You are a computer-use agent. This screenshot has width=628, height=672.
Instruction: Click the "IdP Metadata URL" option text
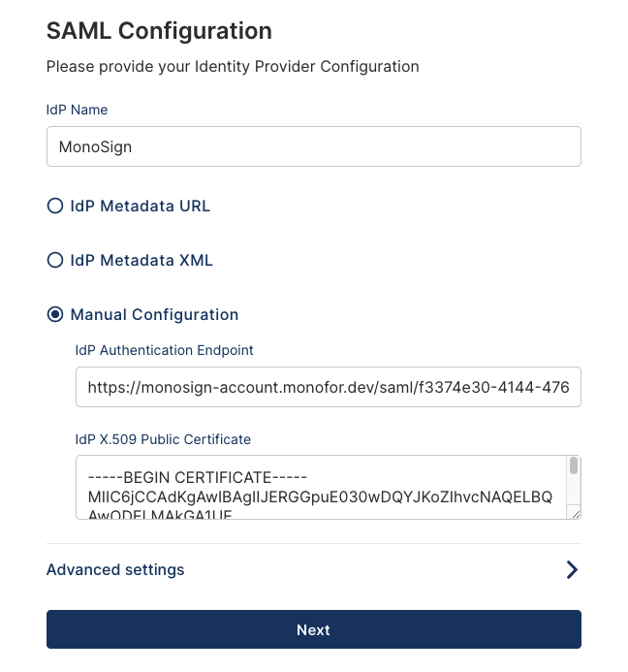pyautogui.click(x=141, y=206)
